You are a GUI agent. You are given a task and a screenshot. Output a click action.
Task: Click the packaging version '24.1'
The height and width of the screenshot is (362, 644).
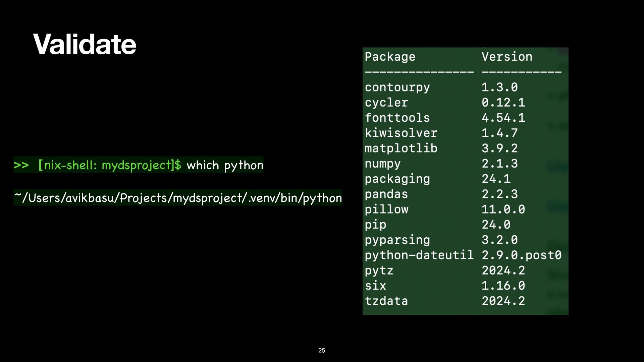click(x=496, y=179)
